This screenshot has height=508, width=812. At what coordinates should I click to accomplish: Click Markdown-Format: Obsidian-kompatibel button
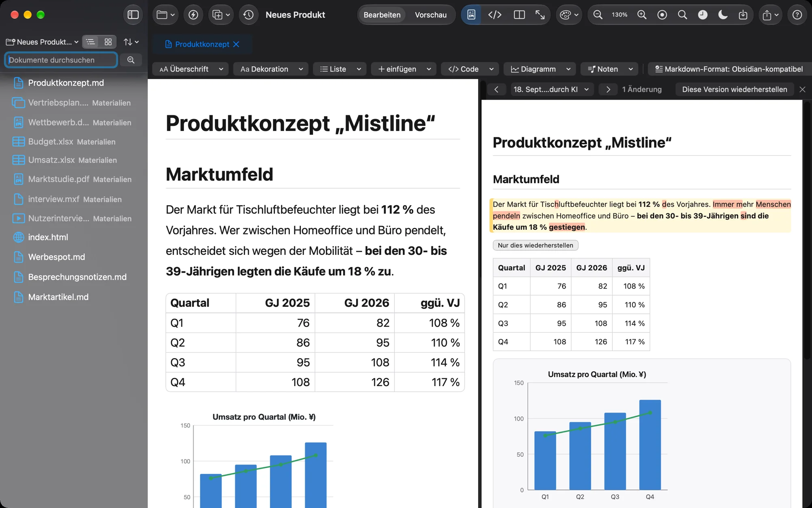[729, 69]
